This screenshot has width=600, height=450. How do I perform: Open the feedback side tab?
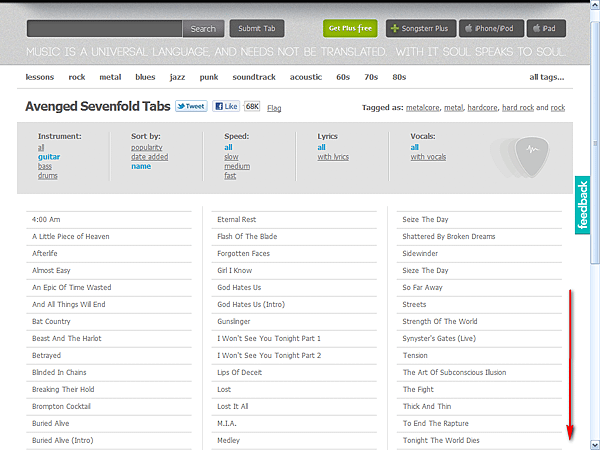[582, 205]
